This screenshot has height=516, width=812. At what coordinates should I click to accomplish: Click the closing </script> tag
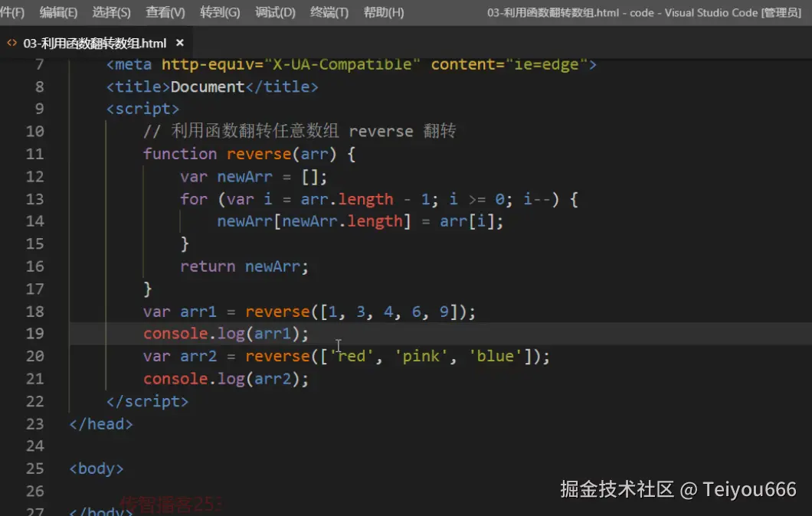pyautogui.click(x=147, y=402)
